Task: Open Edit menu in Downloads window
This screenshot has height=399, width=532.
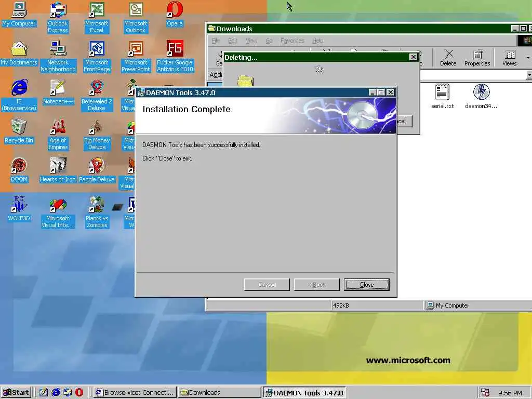Action: pyautogui.click(x=232, y=41)
